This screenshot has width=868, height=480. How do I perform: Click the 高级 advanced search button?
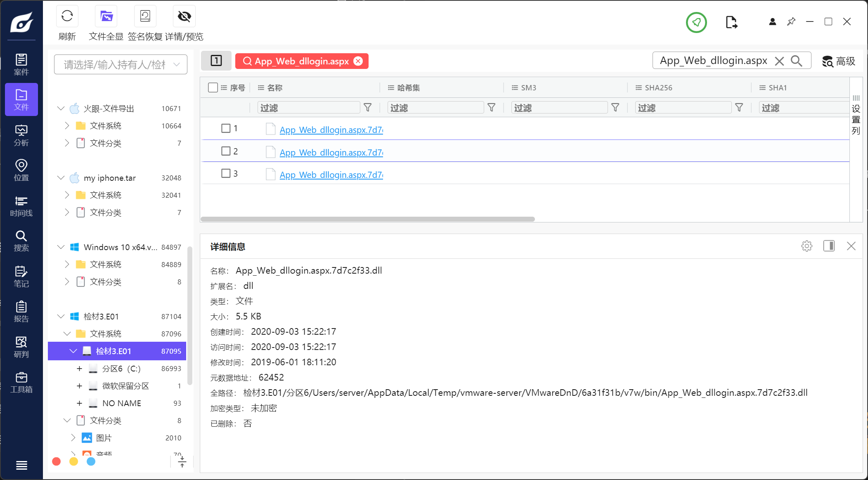(x=838, y=61)
